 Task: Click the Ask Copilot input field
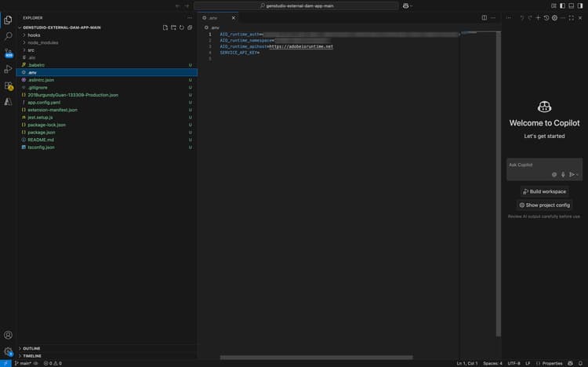click(x=533, y=165)
